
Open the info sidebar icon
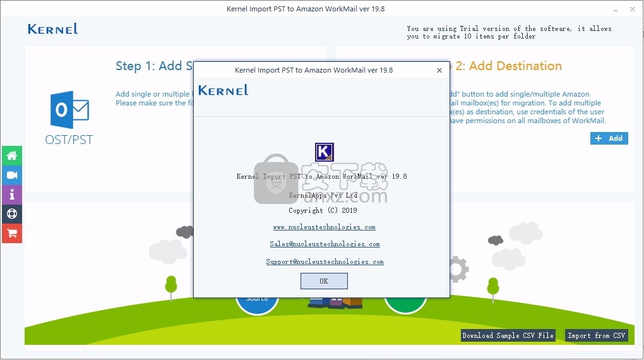point(12,195)
